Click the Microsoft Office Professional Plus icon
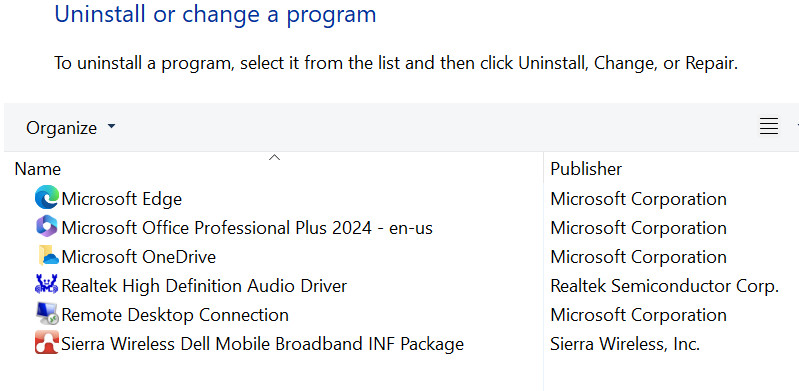The width and height of the screenshot is (799, 391). click(x=47, y=227)
